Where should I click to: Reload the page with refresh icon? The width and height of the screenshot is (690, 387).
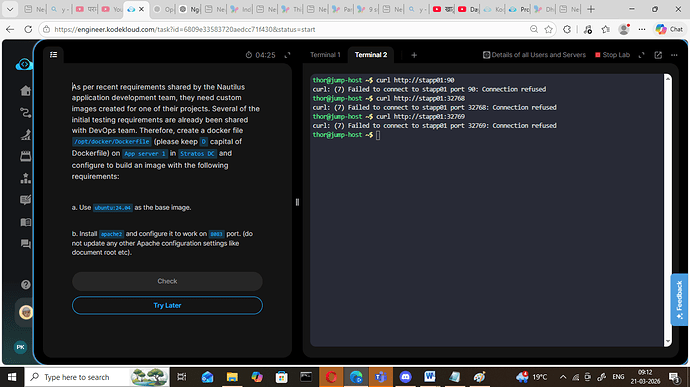pyautogui.click(x=28, y=29)
